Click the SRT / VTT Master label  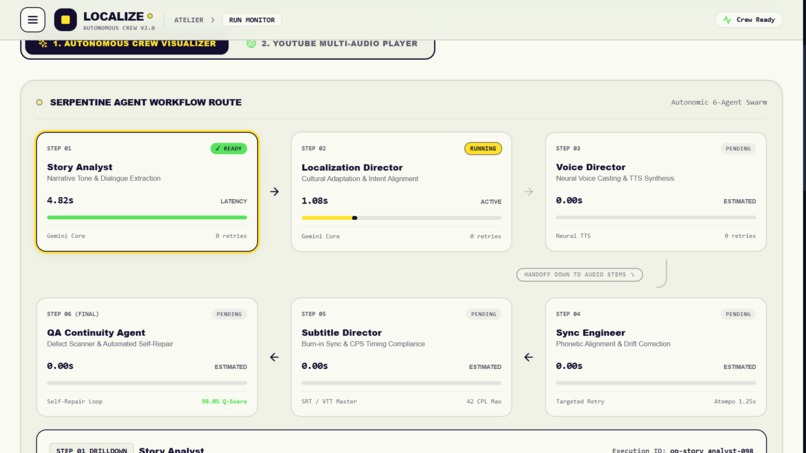pyautogui.click(x=329, y=402)
